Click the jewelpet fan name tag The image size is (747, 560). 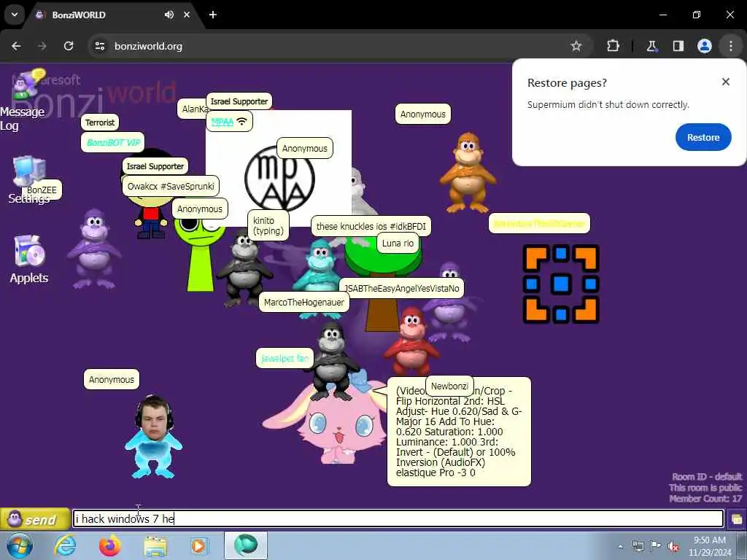click(285, 358)
